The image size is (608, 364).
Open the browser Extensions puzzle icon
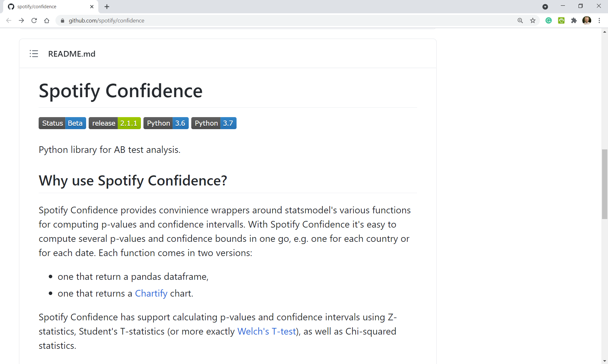(574, 20)
